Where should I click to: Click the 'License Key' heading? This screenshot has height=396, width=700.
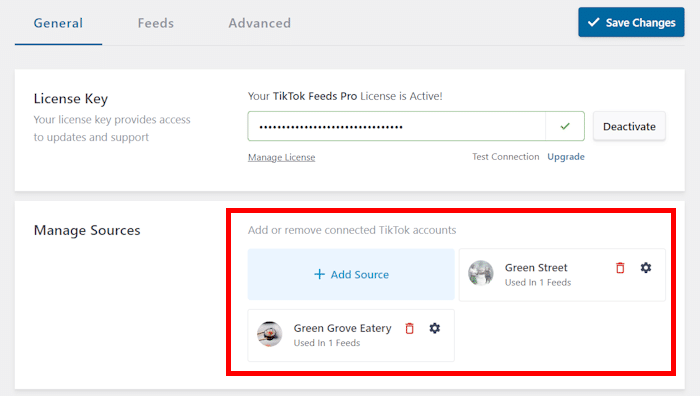tap(71, 99)
